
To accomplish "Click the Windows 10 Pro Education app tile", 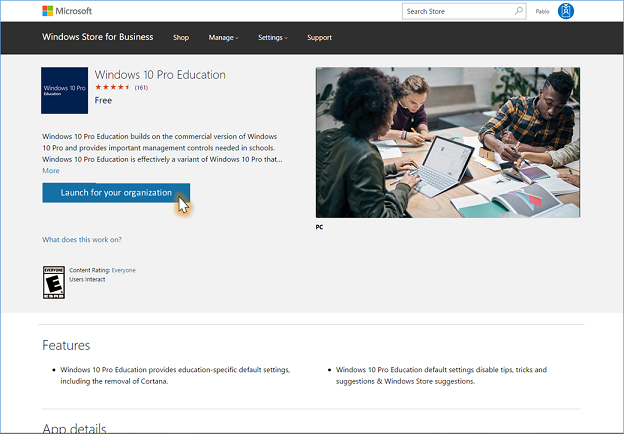I will pyautogui.click(x=64, y=90).
